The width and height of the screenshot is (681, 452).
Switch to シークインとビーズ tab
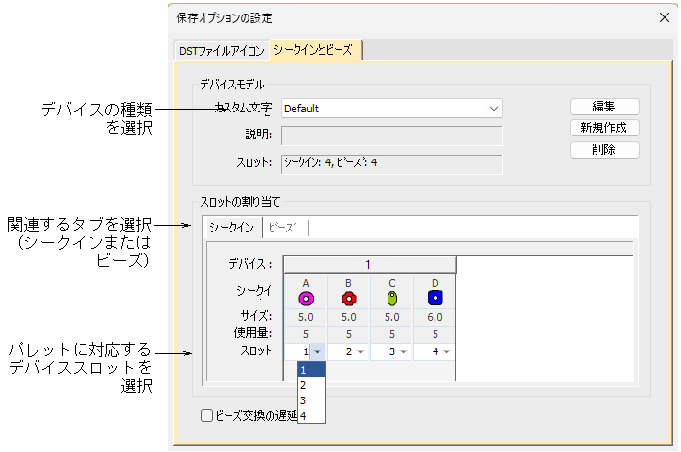(x=315, y=50)
